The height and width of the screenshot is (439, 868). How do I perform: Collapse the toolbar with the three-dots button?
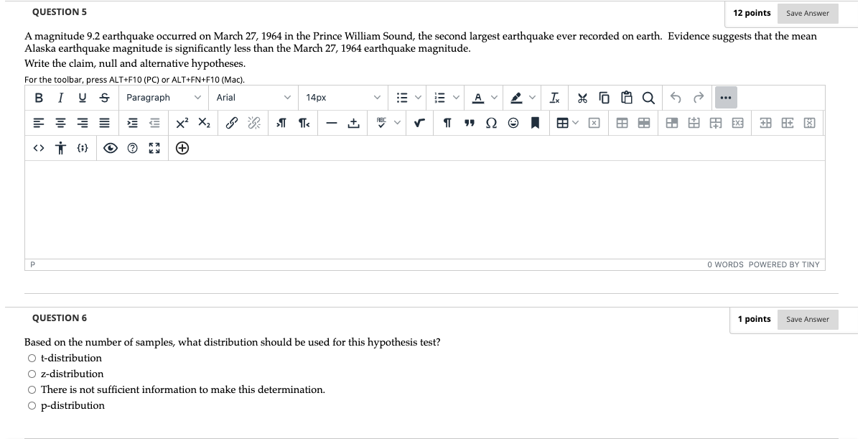tap(725, 98)
